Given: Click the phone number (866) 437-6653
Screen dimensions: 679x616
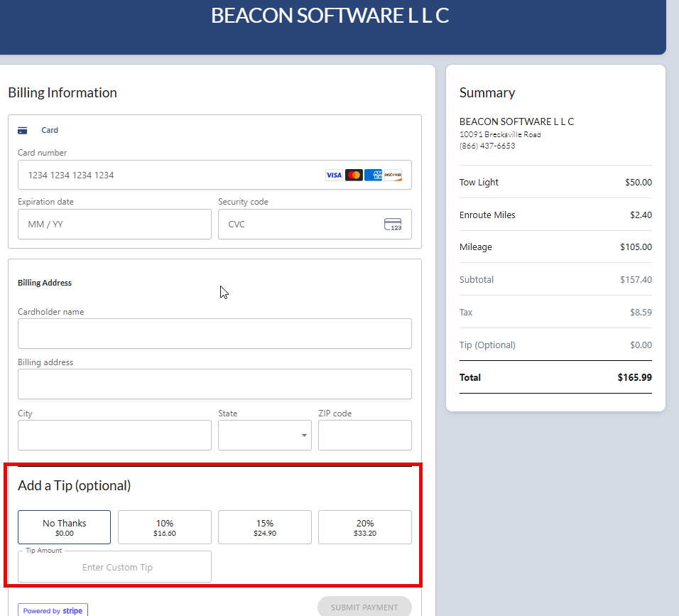Looking at the screenshot, I should [x=487, y=146].
